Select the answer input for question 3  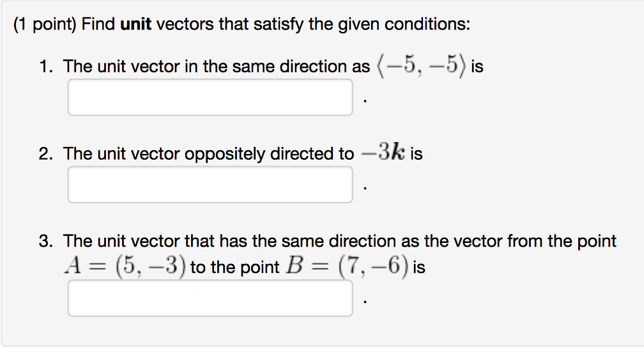click(x=210, y=299)
